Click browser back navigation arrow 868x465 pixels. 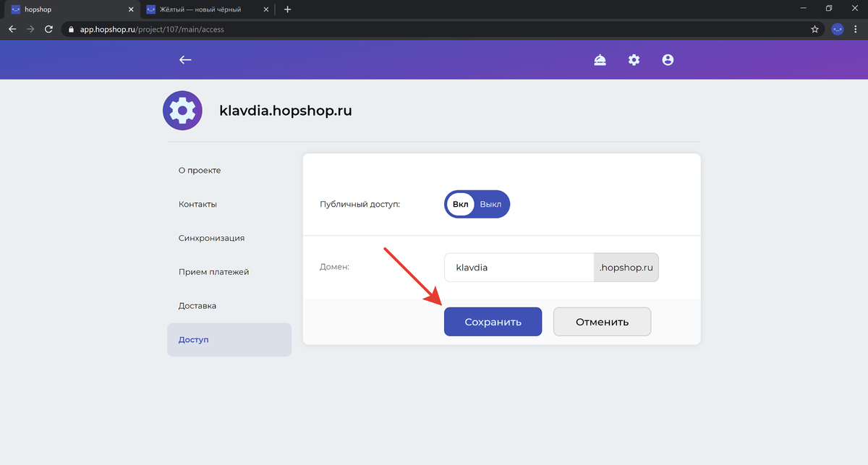12,30
